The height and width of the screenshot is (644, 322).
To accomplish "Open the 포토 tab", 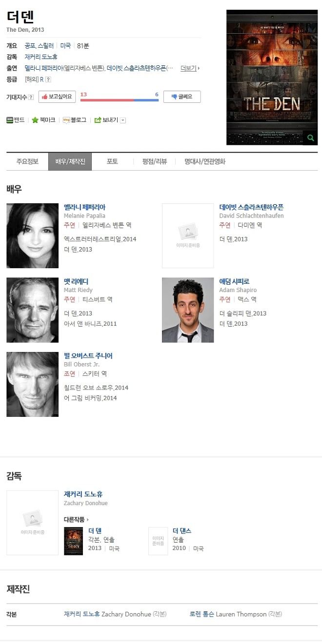I will tap(112, 161).
